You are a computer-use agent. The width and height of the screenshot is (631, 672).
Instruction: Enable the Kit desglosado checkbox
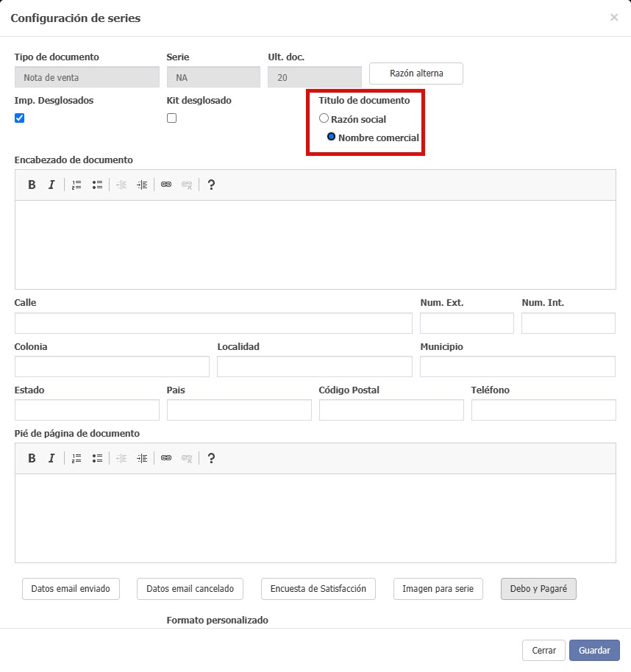[x=172, y=118]
